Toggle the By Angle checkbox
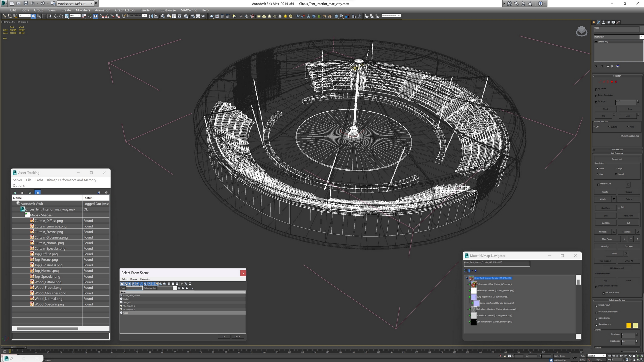644x362 pixels. click(x=596, y=102)
